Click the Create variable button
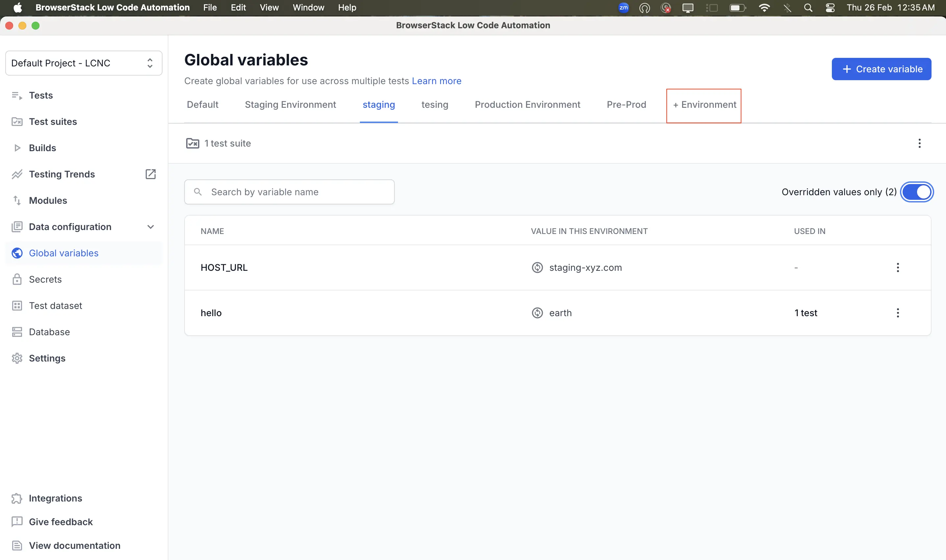Viewport: 946px width, 560px height. [881, 69]
